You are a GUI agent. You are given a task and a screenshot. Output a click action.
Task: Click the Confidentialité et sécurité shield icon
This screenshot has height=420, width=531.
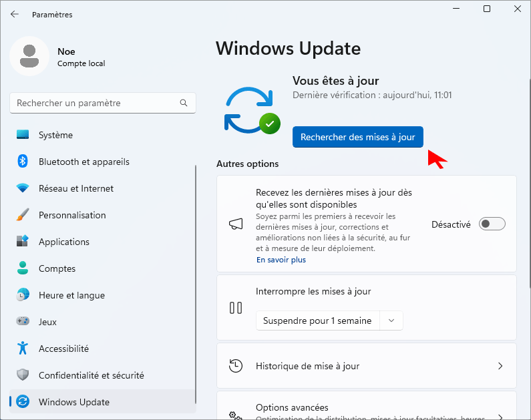(23, 375)
